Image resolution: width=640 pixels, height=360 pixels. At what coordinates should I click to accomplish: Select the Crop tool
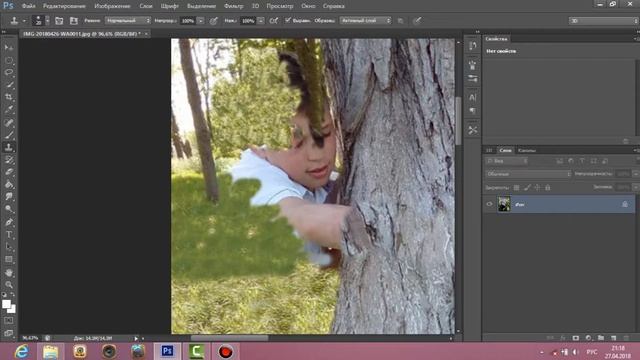pos(9,97)
